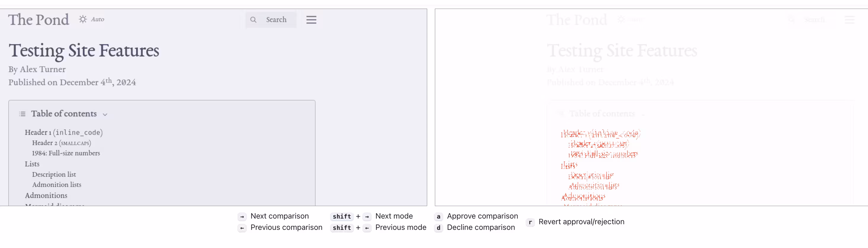The image size is (868, 248).
Task: Jump to Header 1 (inline_code) section
Action: [x=64, y=132]
